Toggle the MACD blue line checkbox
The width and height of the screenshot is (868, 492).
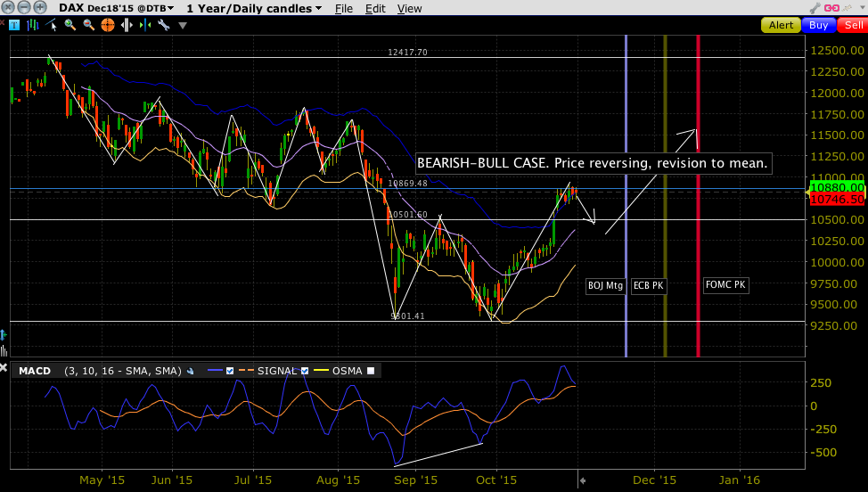(230, 371)
